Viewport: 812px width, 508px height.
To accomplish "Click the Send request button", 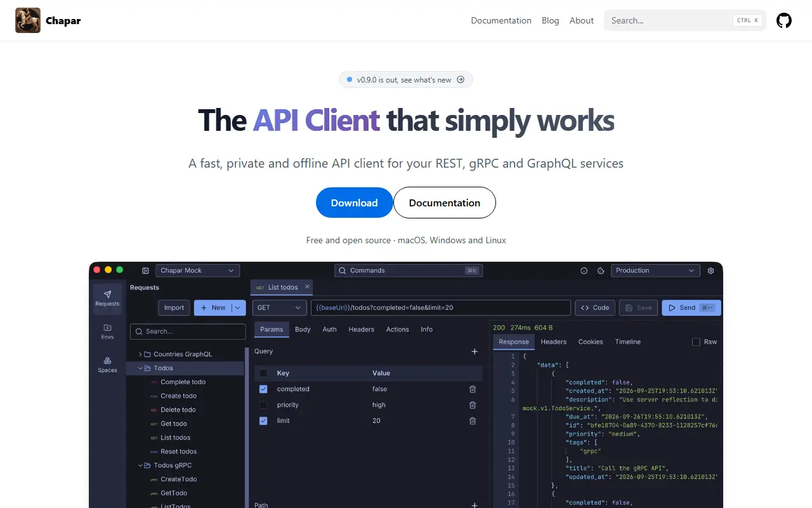I will coord(691,307).
